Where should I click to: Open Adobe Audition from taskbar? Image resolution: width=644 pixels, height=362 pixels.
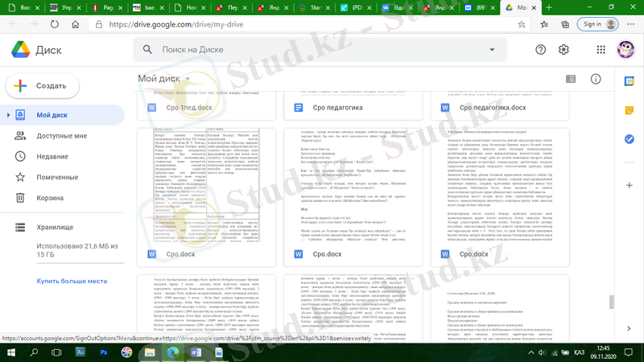coord(80,352)
